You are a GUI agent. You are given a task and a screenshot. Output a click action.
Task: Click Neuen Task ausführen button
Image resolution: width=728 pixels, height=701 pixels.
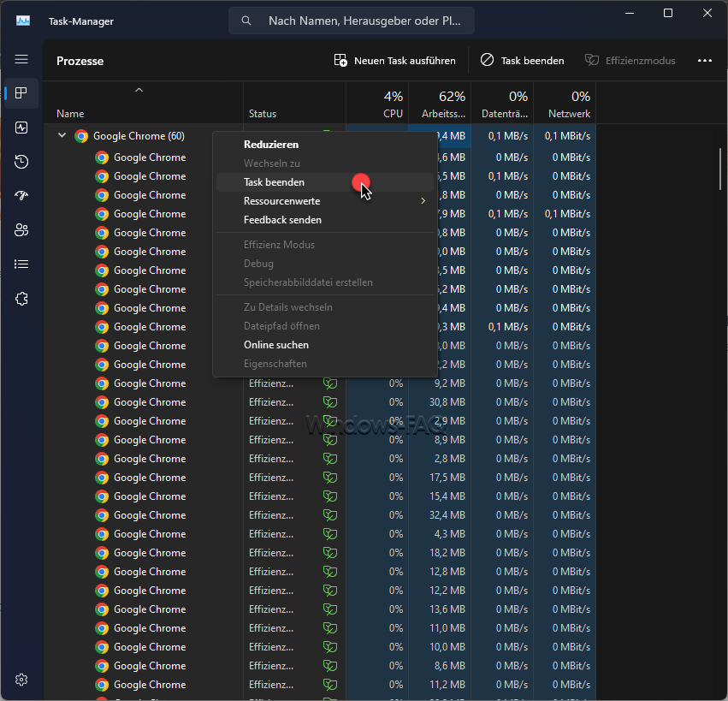point(394,61)
